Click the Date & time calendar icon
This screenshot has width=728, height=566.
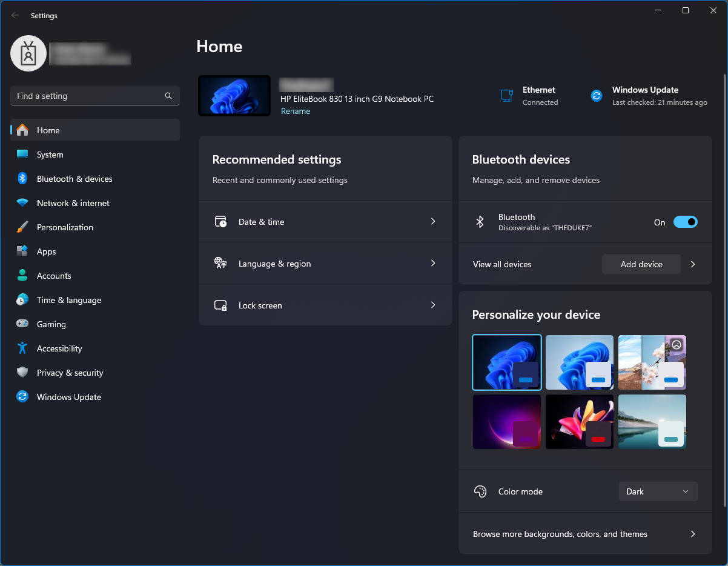tap(220, 222)
